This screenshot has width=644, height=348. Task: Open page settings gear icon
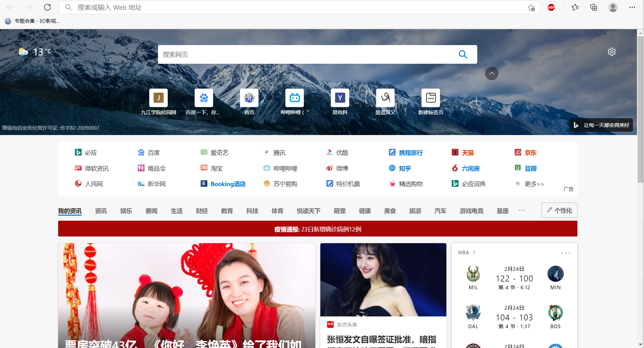tap(612, 52)
